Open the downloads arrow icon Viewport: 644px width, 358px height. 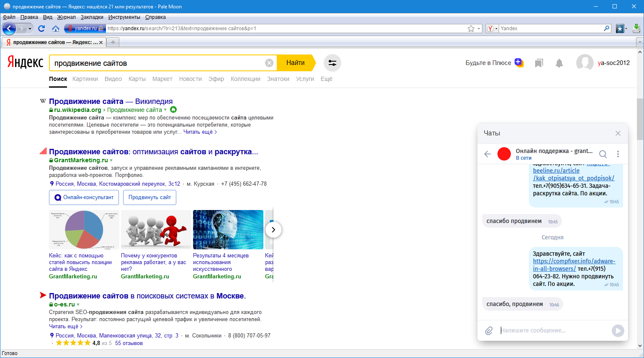[636, 29]
